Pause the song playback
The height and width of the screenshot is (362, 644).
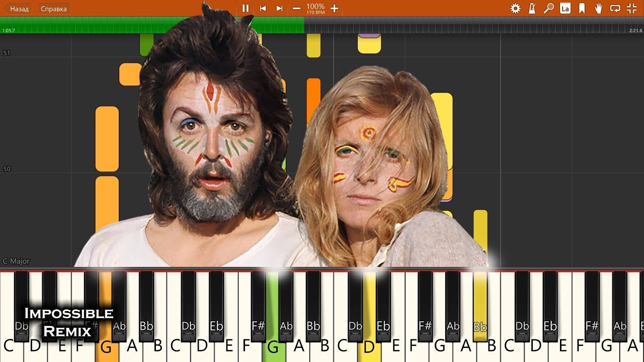246,8
